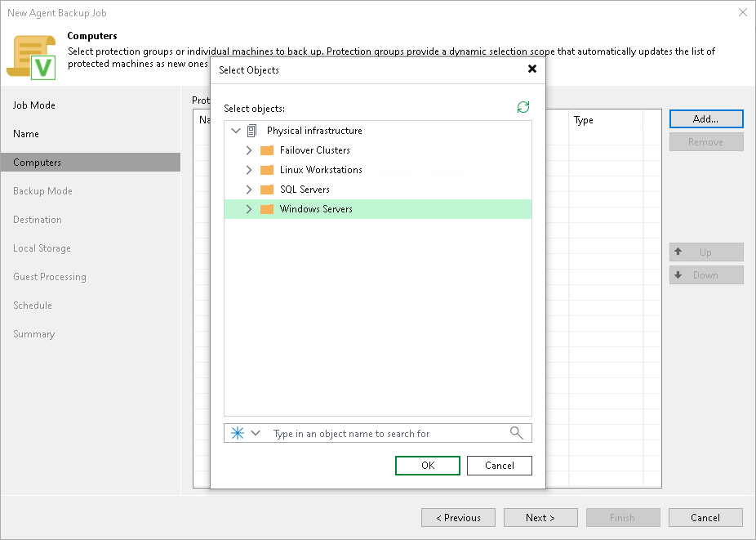Expand the Failover Clusters group
Screen dimensions: 756x540
[x=249, y=150]
